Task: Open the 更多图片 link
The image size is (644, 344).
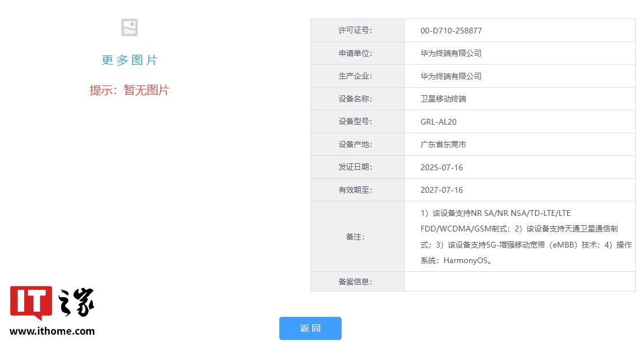Action: click(129, 60)
